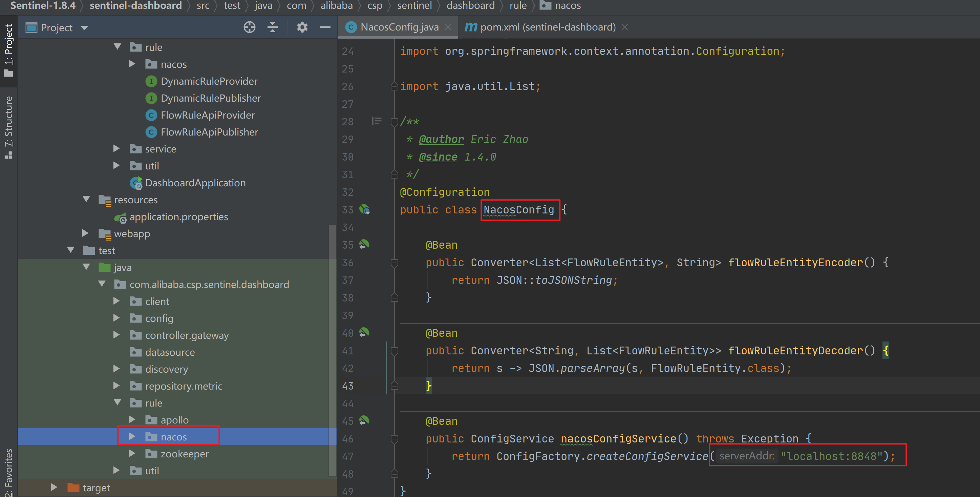Image resolution: width=980 pixels, height=497 pixels.
Task: Fold flowRuleEntityDecoder method at line 41
Action: click(x=395, y=351)
